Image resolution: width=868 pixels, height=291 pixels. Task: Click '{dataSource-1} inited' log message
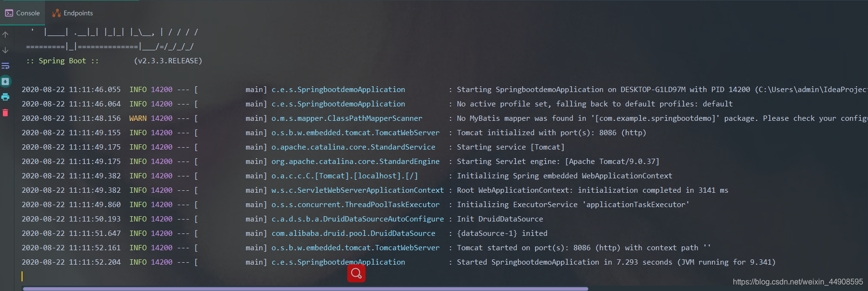point(502,233)
